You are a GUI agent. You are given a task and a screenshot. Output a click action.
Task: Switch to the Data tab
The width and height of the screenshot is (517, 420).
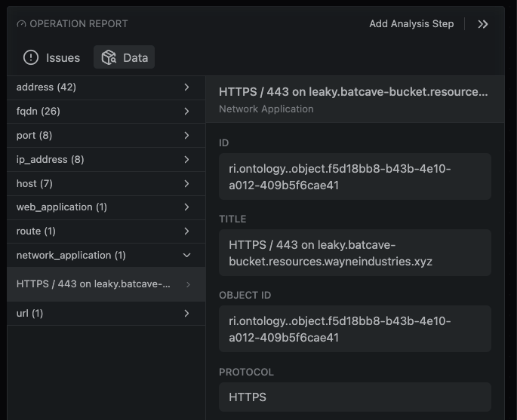[125, 57]
